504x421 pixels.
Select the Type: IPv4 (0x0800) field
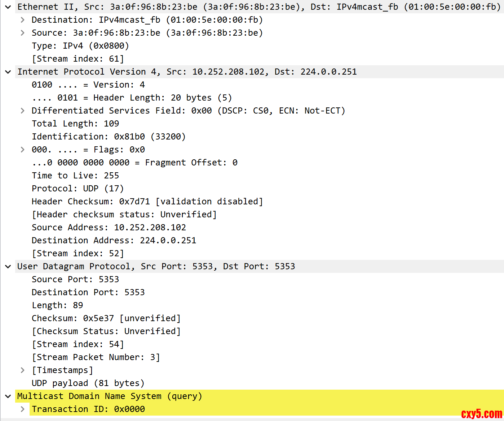pyautogui.click(x=80, y=46)
